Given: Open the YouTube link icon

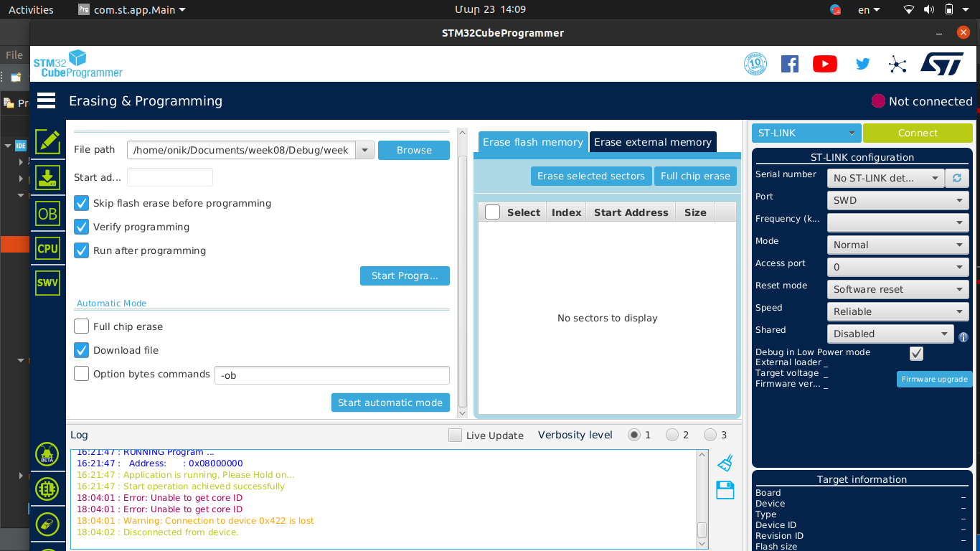Looking at the screenshot, I should coord(825,64).
